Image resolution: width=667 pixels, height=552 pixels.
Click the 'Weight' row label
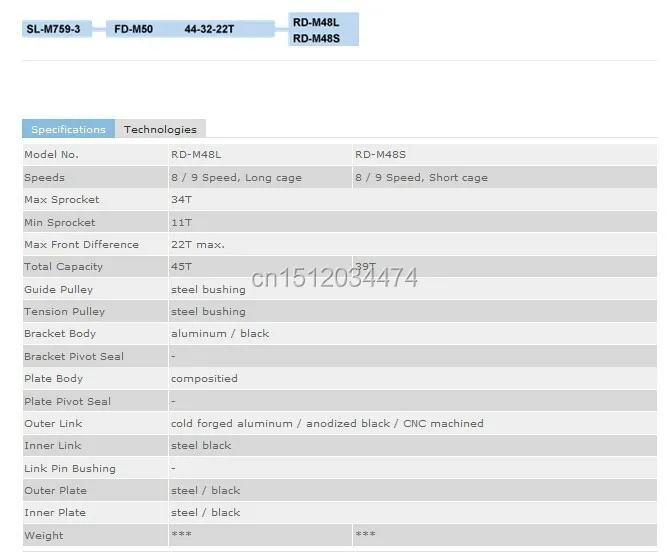click(44, 535)
